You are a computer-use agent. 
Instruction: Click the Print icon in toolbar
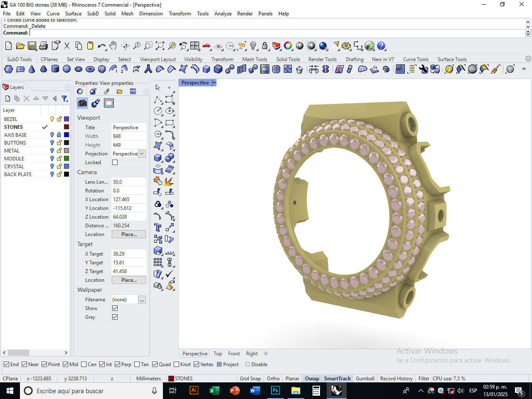pyautogui.click(x=44, y=46)
